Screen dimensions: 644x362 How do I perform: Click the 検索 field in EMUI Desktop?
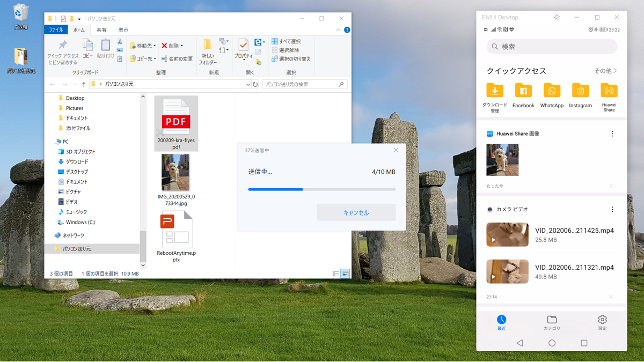pos(552,47)
